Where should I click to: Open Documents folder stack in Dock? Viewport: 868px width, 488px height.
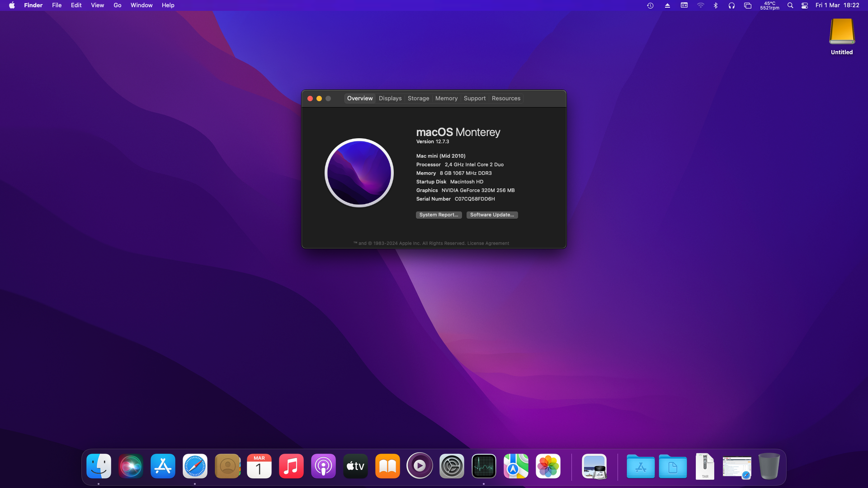click(x=673, y=466)
